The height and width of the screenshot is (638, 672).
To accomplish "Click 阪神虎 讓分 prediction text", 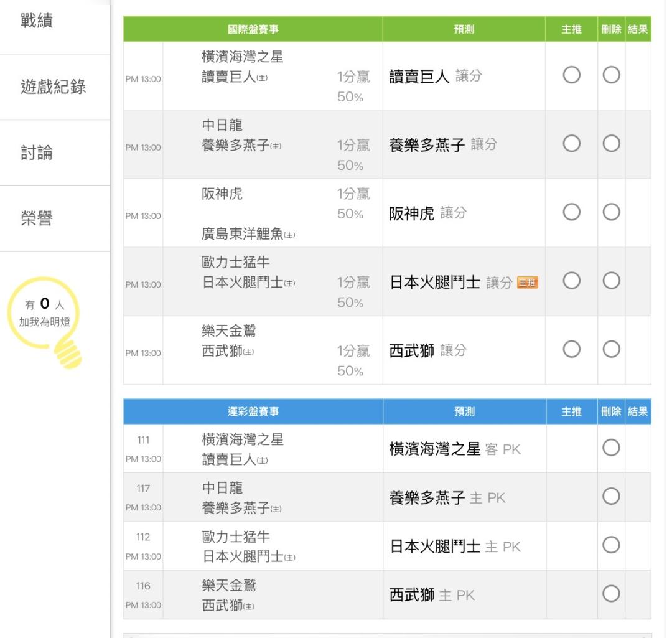I will (427, 213).
